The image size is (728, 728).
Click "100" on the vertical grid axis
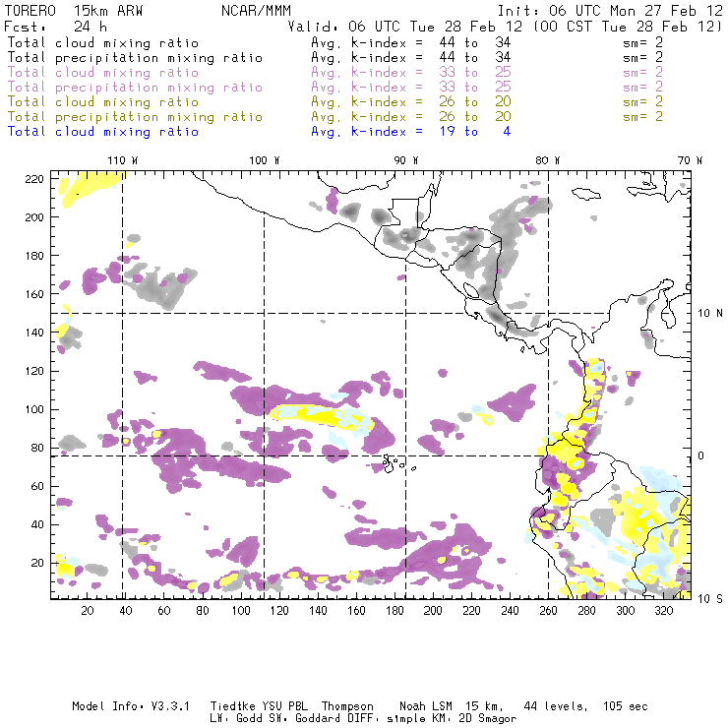[34, 409]
